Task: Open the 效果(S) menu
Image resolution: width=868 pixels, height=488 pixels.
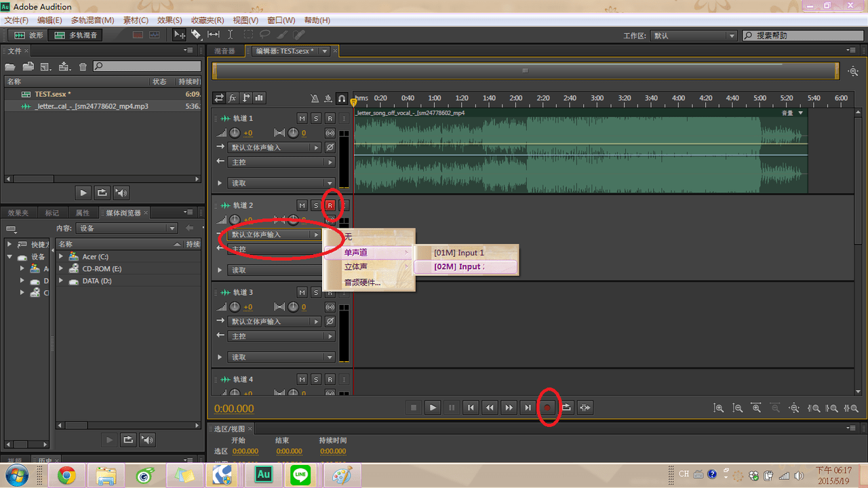Action: pyautogui.click(x=170, y=20)
